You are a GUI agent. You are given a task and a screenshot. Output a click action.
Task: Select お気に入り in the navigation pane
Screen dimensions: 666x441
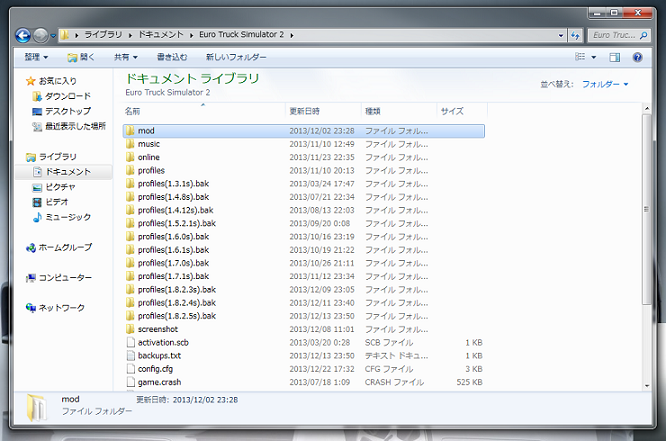pos(51,81)
